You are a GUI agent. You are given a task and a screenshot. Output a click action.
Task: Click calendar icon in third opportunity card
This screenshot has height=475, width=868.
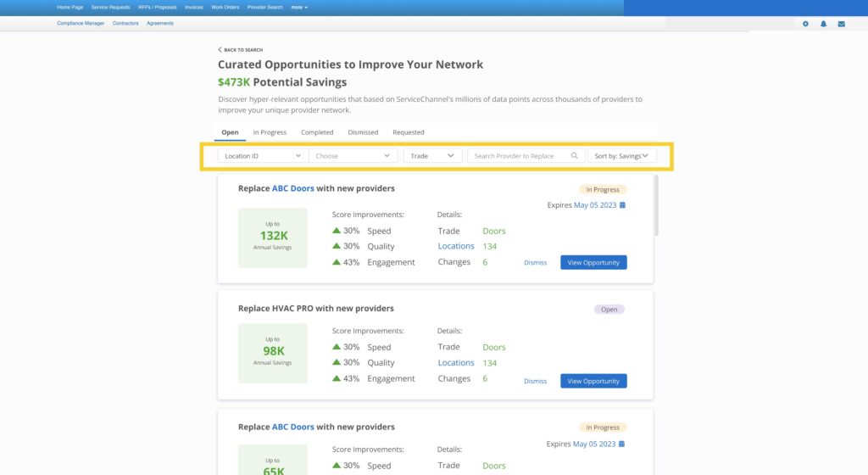coord(623,444)
